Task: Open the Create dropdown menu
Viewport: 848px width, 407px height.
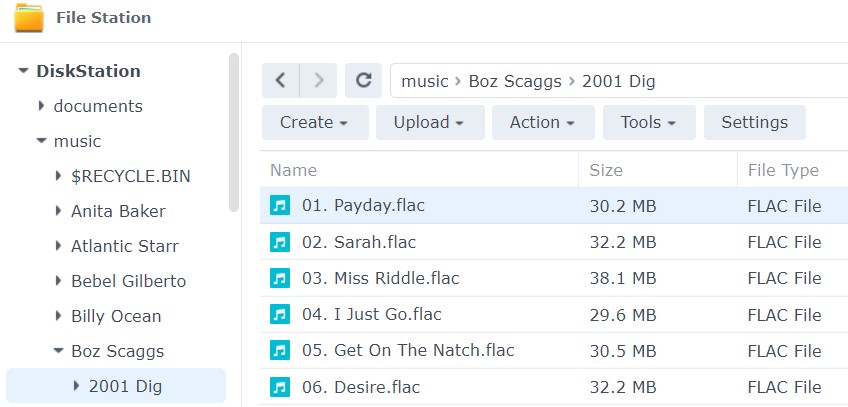Action: pos(314,122)
